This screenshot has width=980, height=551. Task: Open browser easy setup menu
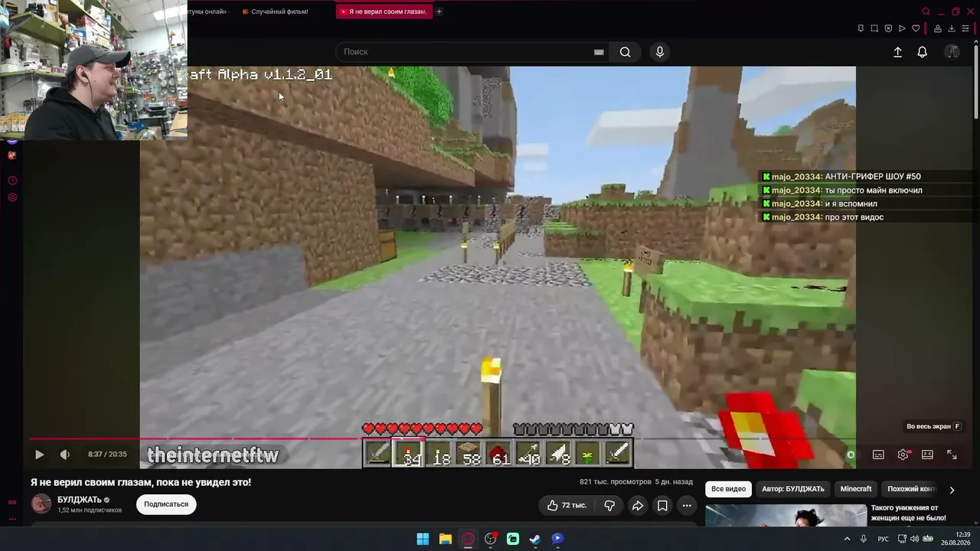tap(965, 28)
